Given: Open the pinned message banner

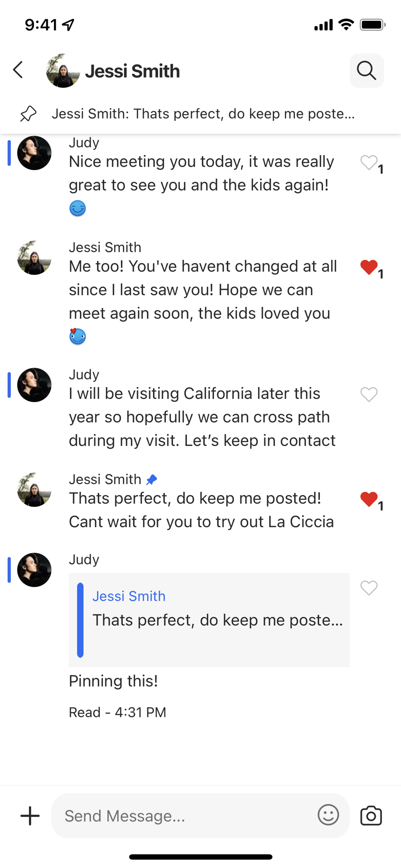Looking at the screenshot, I should click(x=202, y=114).
